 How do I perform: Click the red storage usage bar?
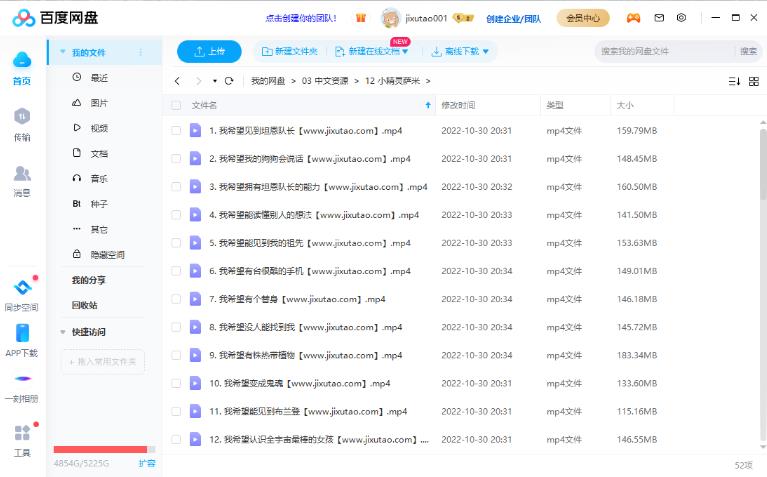coord(100,449)
